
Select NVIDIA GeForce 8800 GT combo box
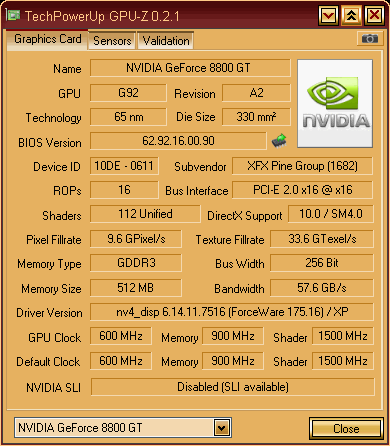[123, 428]
